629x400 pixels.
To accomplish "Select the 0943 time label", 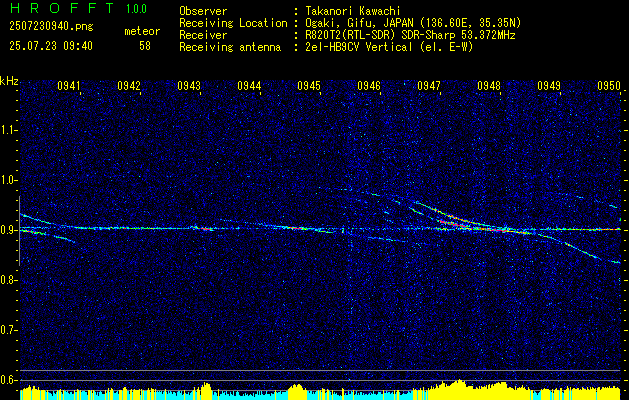I will [189, 86].
